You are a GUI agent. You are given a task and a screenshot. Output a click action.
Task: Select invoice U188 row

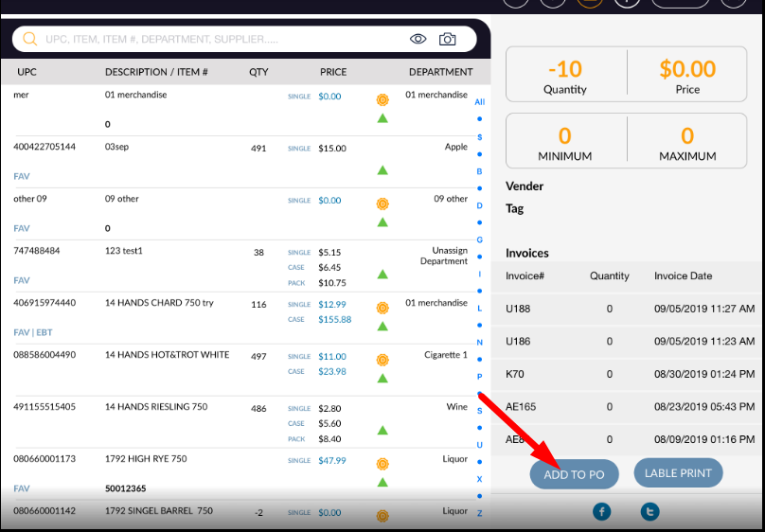pos(630,310)
